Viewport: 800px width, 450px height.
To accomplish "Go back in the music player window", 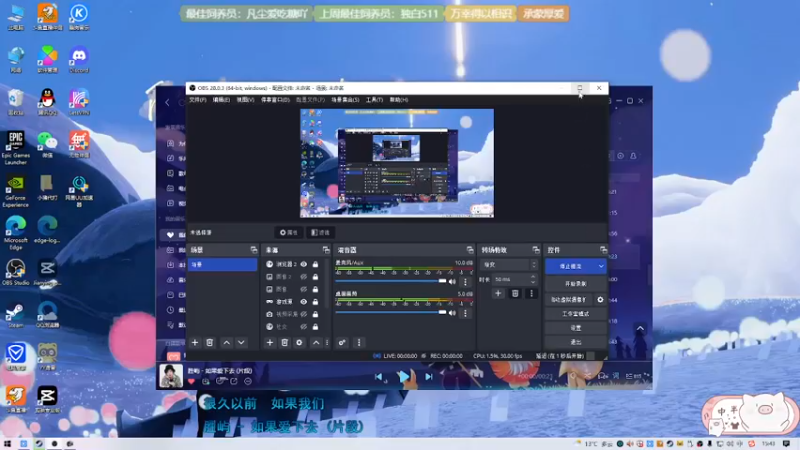I will click(167, 103).
